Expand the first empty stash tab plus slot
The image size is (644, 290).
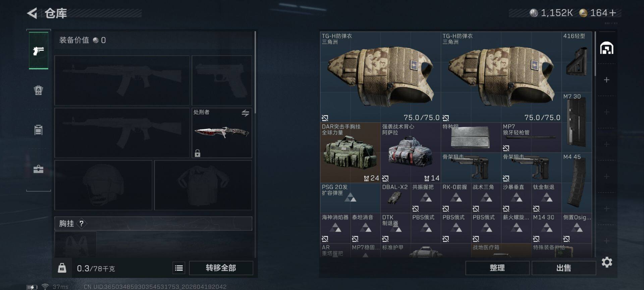pyautogui.click(x=607, y=80)
